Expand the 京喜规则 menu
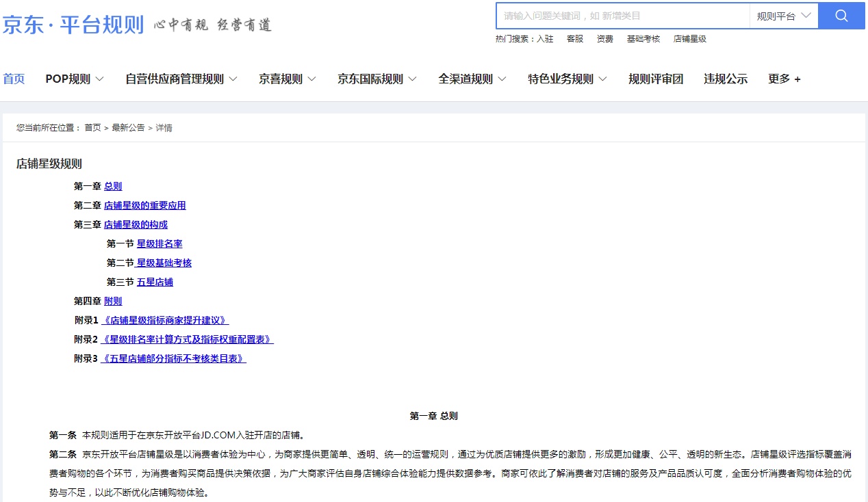This screenshot has height=502, width=868. coord(288,79)
